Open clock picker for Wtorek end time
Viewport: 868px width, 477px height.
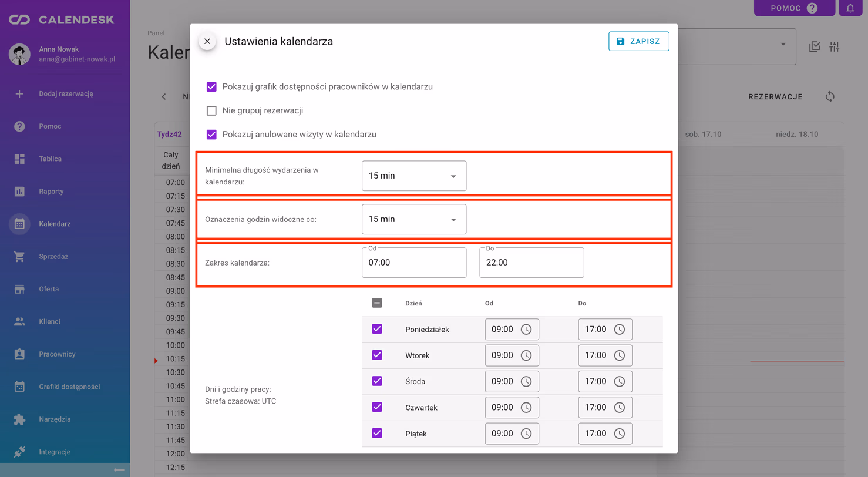620,355
